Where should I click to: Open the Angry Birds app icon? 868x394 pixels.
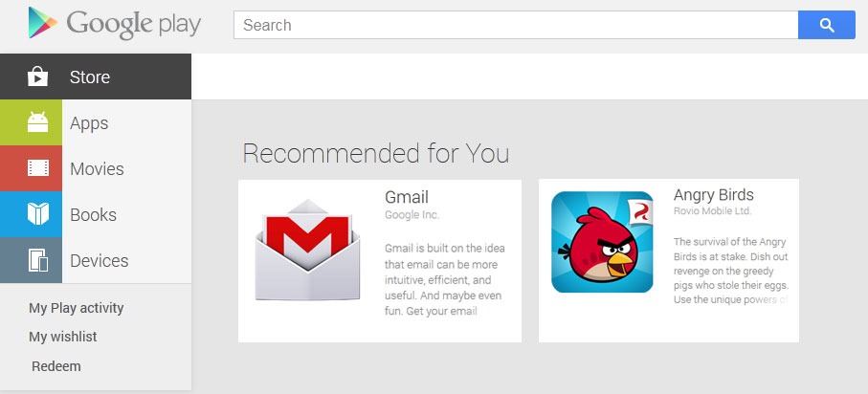click(x=602, y=242)
